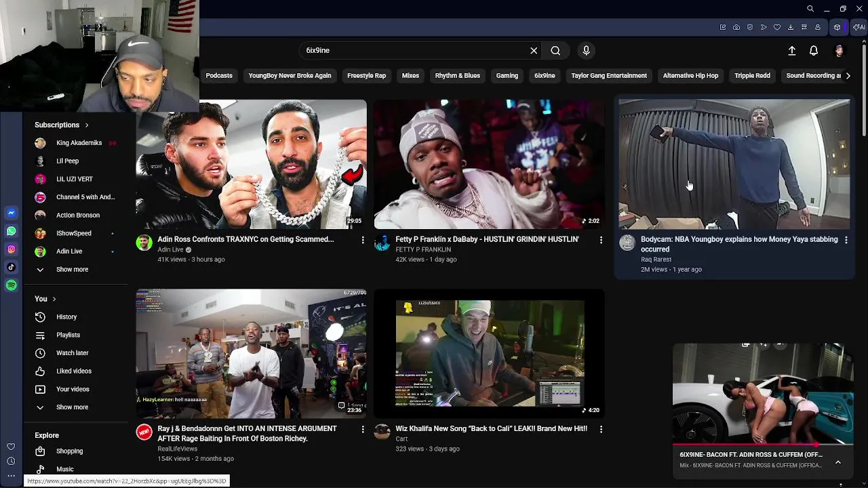Viewport: 868px width, 488px height.
Task: Open the browser AI assistant button
Action: (x=859, y=27)
